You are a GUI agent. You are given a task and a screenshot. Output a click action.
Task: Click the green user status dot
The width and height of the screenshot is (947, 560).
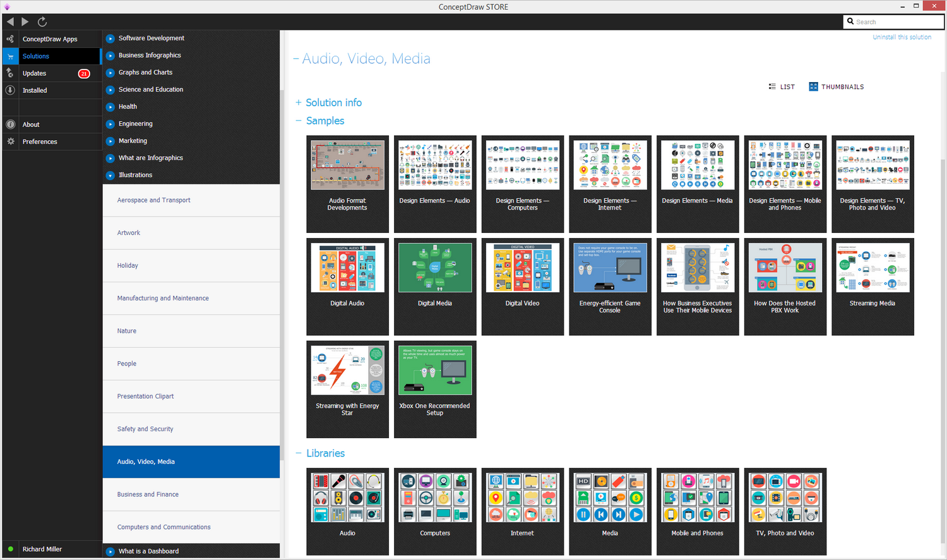pos(10,549)
